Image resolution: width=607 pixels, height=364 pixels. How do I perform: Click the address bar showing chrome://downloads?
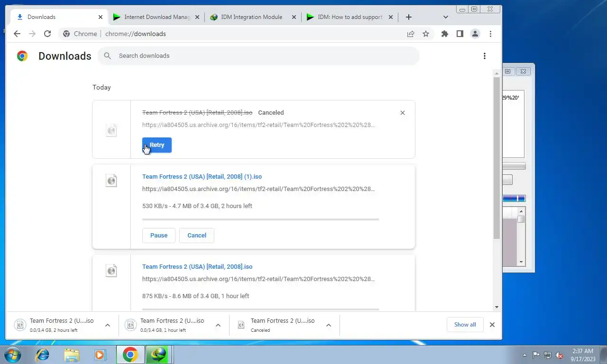click(x=232, y=34)
